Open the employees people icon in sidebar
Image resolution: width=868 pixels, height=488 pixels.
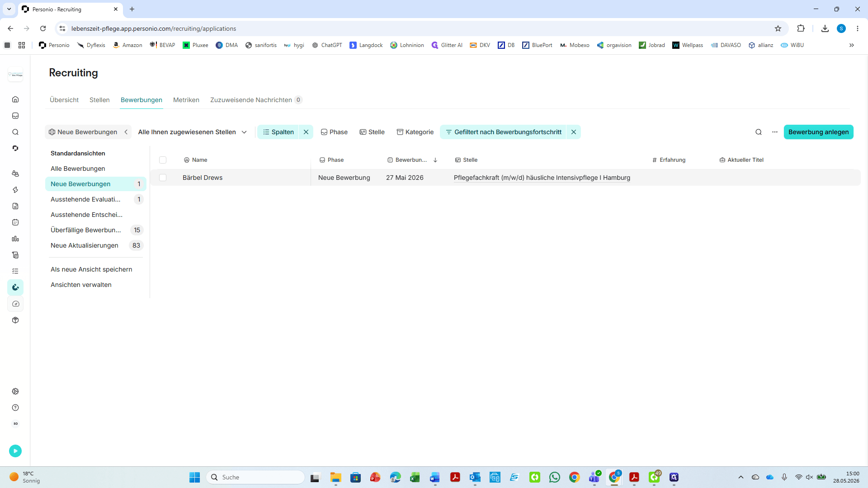[15, 174]
